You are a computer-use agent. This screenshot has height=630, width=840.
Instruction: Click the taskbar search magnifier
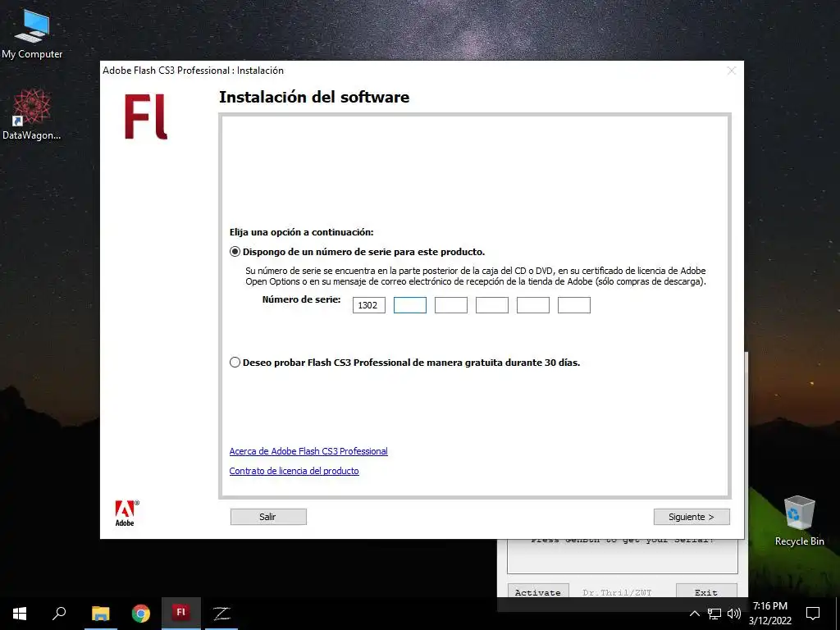point(59,614)
